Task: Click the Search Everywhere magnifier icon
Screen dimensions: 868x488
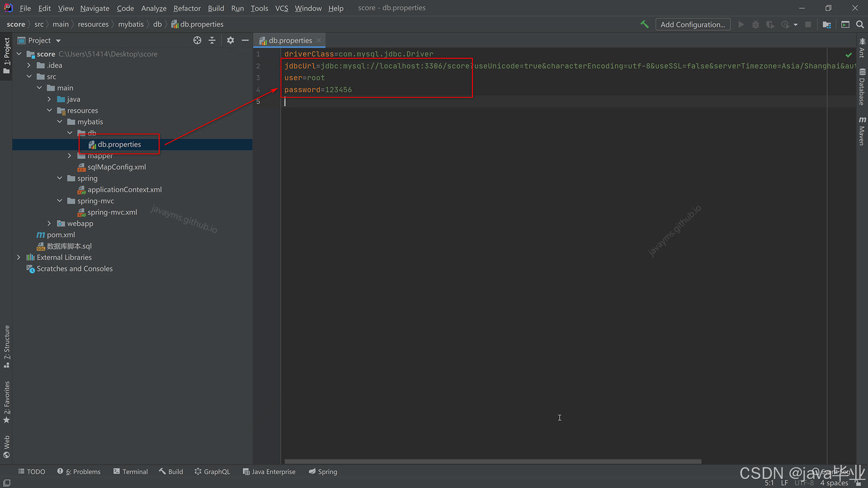Action: point(860,24)
